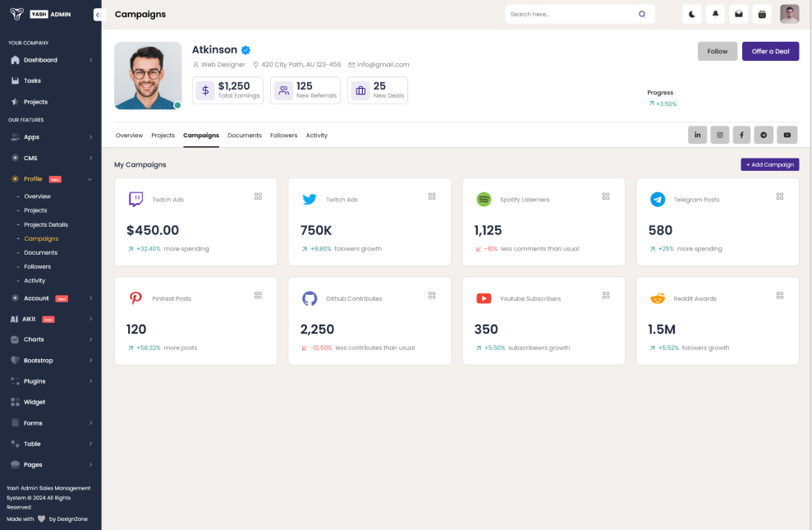Viewport: 812px width, 530px height.
Task: Open the Reddit Awards card grid menu
Action: click(780, 295)
